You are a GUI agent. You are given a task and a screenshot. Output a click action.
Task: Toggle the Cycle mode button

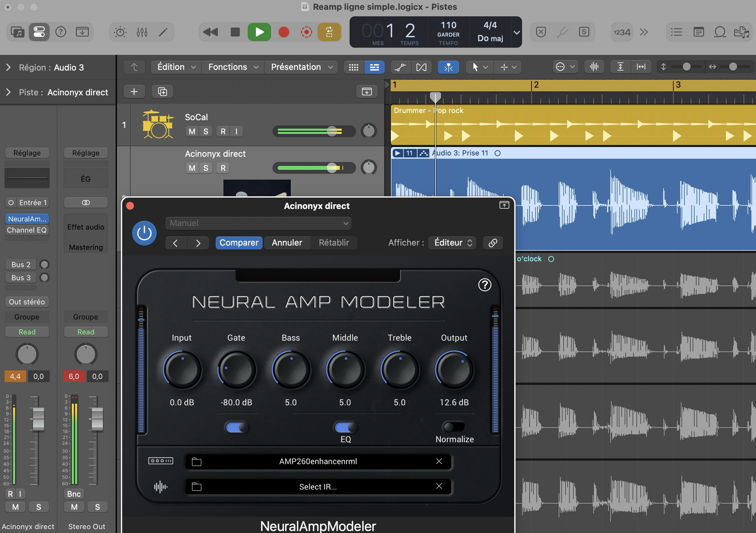(x=329, y=32)
